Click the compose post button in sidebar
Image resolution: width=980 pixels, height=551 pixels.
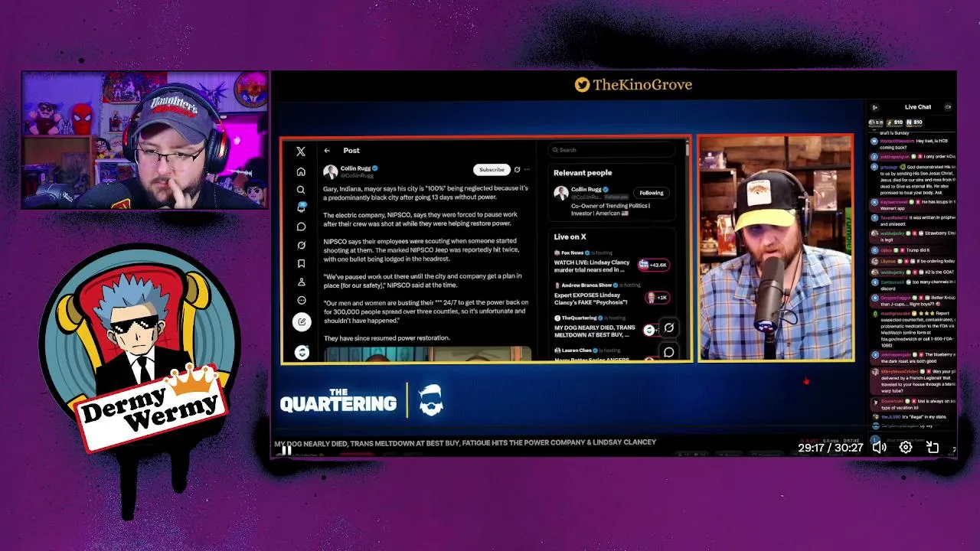302,321
